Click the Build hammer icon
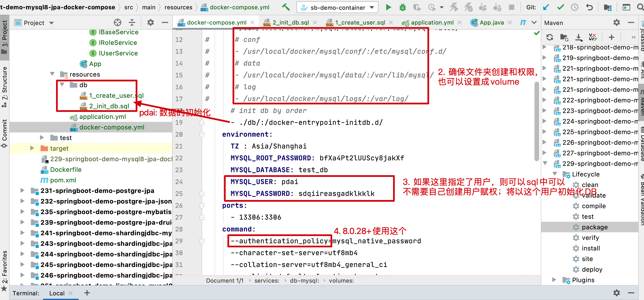644x300 pixels. tap(286, 7)
